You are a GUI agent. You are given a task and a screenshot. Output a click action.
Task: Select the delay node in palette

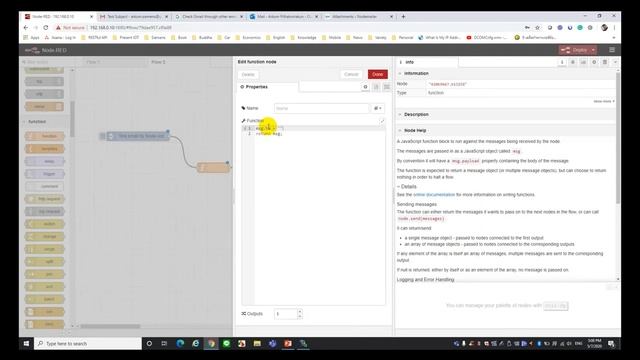tap(44, 161)
